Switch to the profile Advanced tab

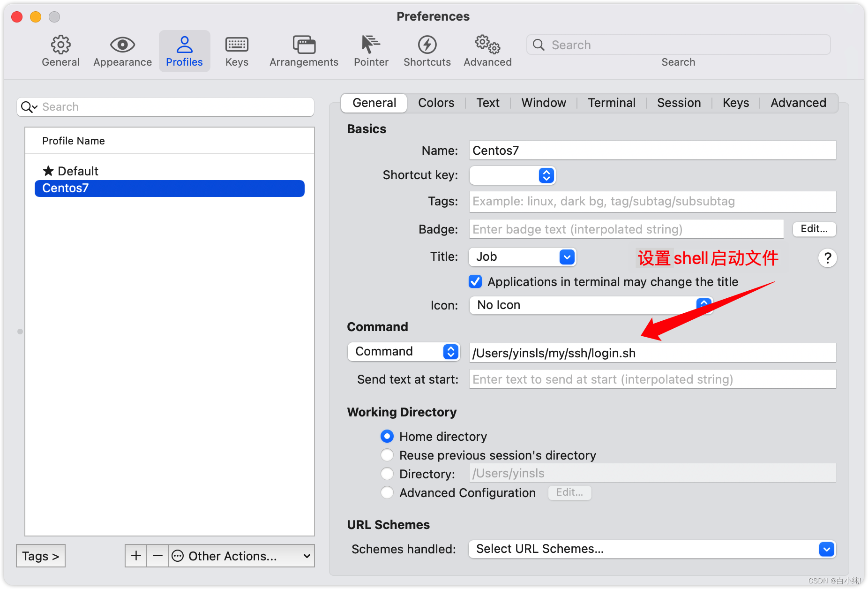[x=798, y=103]
